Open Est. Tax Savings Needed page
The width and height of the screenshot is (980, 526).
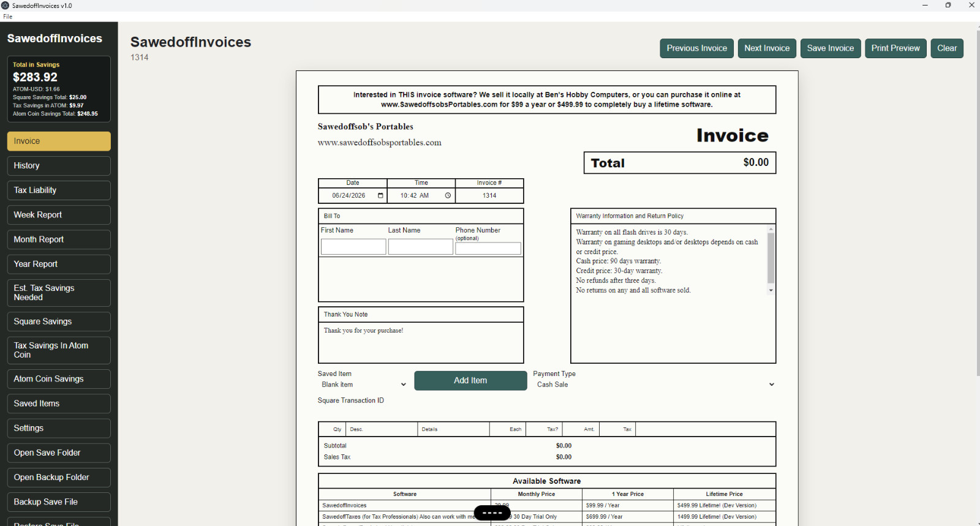click(59, 293)
